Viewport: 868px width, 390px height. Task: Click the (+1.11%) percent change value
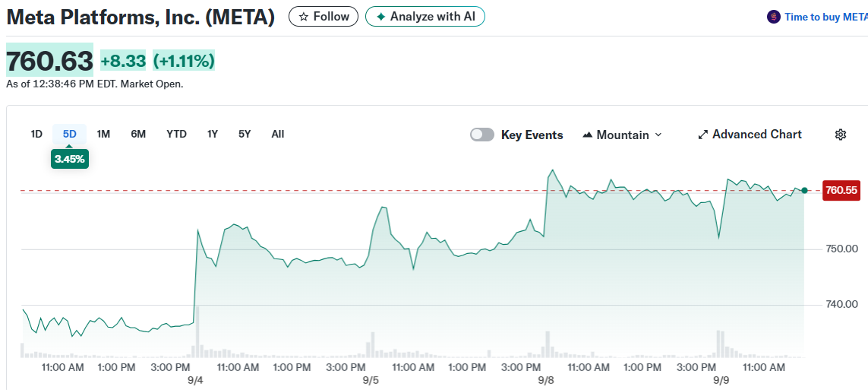tap(184, 60)
